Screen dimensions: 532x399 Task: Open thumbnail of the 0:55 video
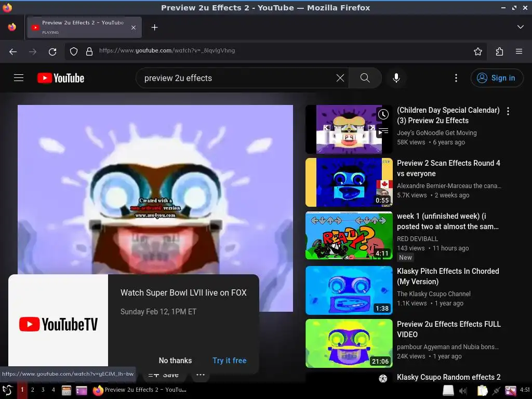(x=349, y=182)
